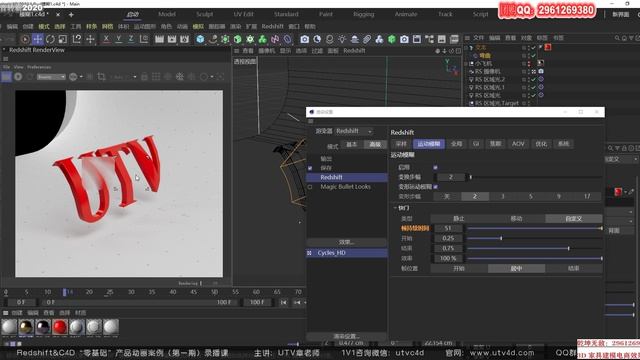Click the 效果... button
Viewport: 640px width, 360px height.
pyautogui.click(x=347, y=242)
